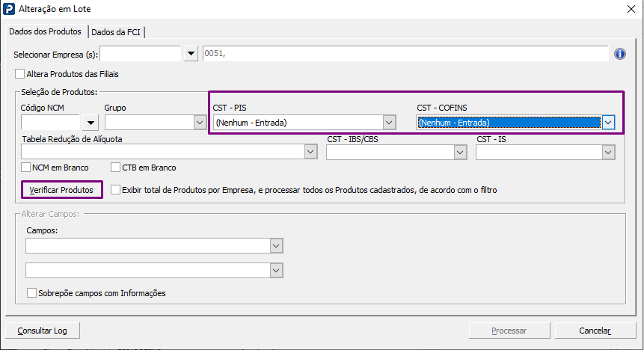Expand the CST - IS dropdown

(x=608, y=152)
